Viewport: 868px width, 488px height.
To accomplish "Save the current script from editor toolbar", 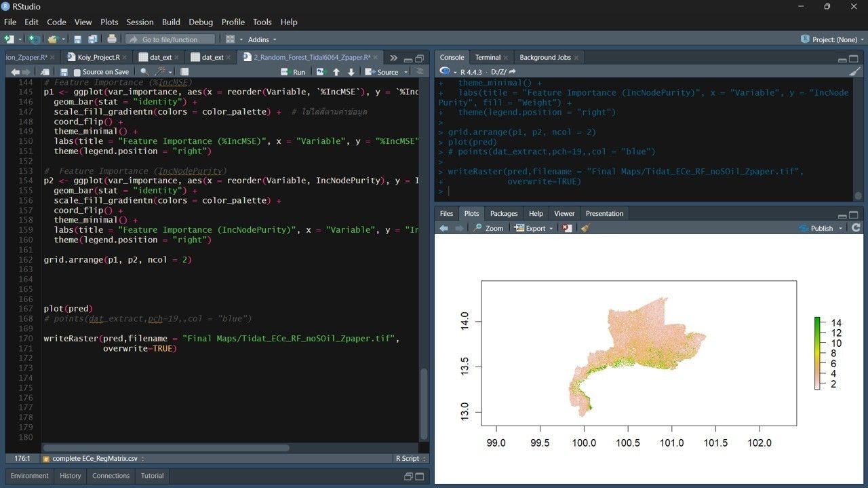I will point(64,72).
